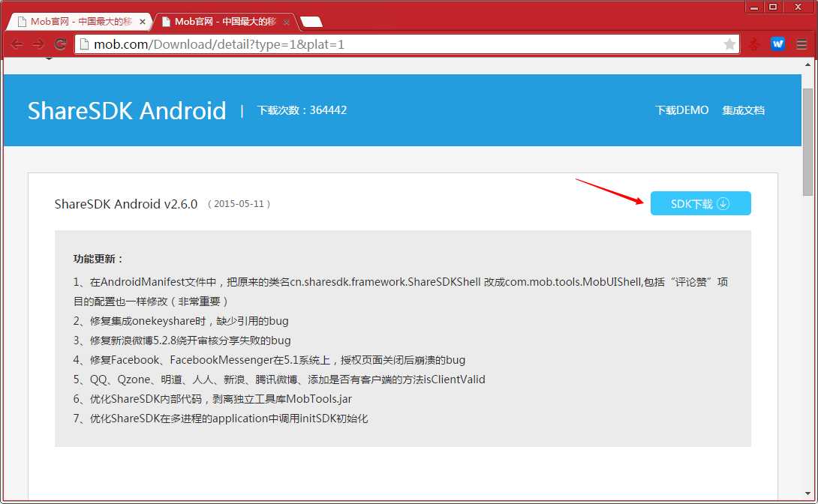The image size is (818, 504).
Task: Click the 下载次数：364442 text
Action: (302, 110)
